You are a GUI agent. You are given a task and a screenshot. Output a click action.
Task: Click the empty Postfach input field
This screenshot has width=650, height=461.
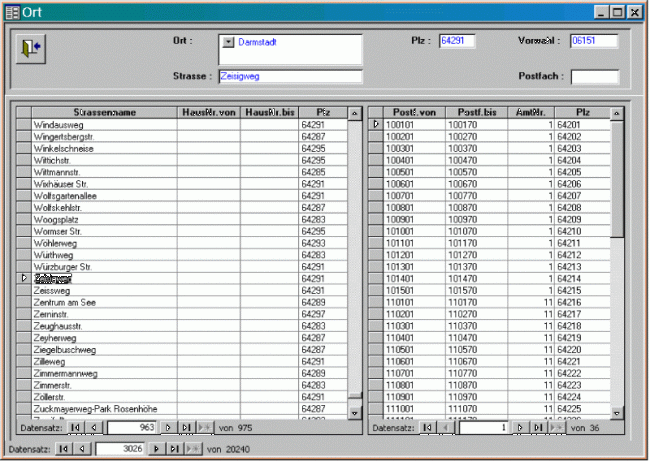click(594, 76)
